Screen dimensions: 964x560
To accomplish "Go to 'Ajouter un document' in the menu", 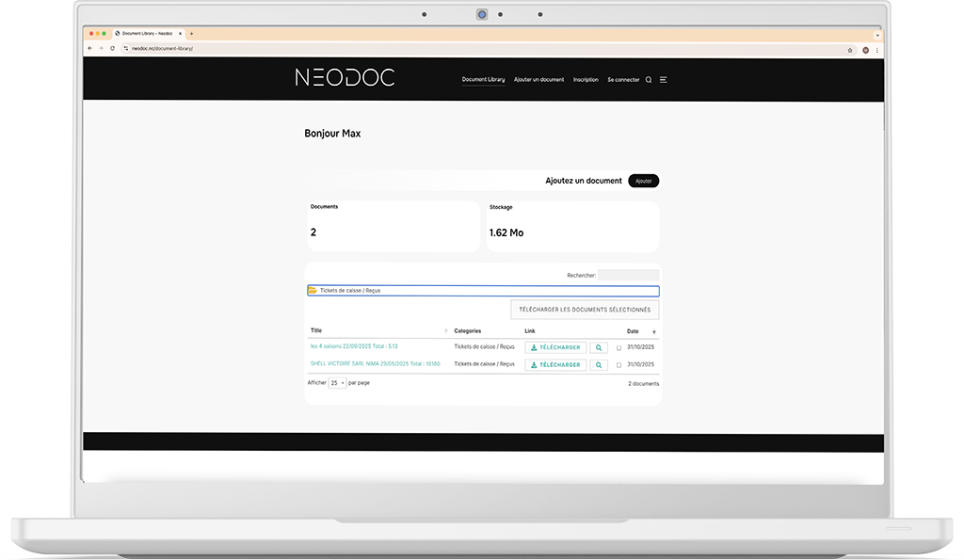I will tap(538, 80).
